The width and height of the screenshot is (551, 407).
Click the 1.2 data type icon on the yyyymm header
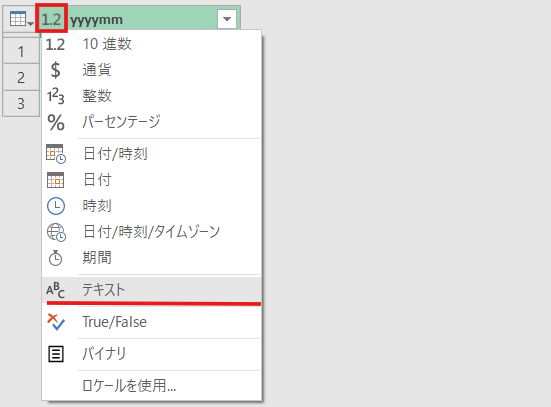51,19
